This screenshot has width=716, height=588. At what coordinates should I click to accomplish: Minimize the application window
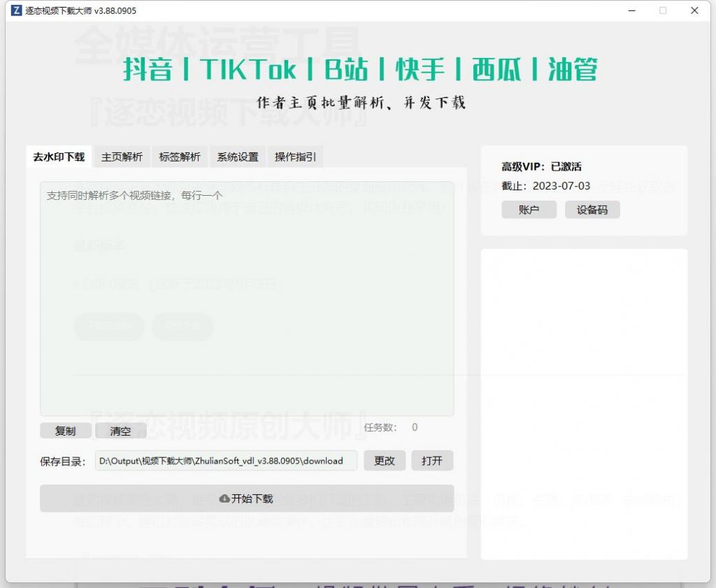[x=632, y=10]
